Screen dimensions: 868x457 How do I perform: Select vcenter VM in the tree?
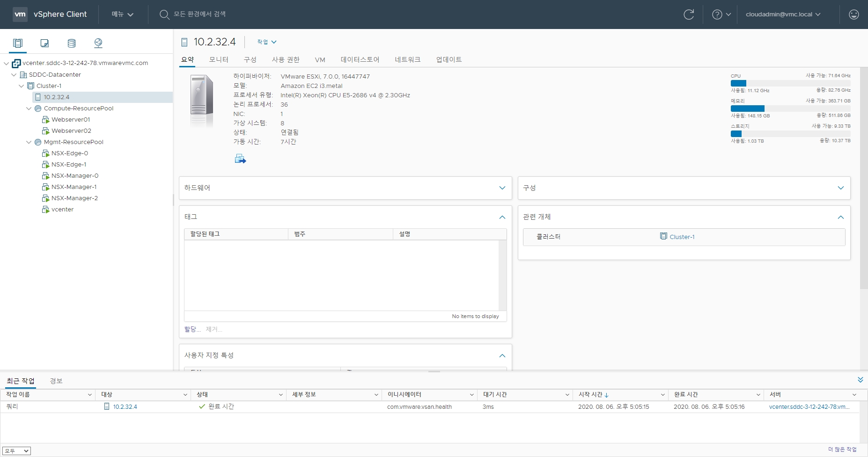click(x=62, y=209)
